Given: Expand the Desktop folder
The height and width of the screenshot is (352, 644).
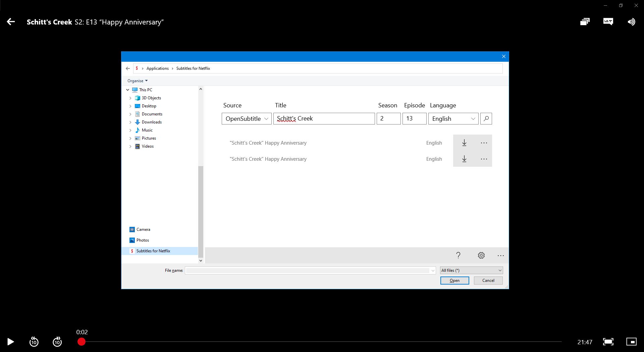Looking at the screenshot, I should point(130,106).
